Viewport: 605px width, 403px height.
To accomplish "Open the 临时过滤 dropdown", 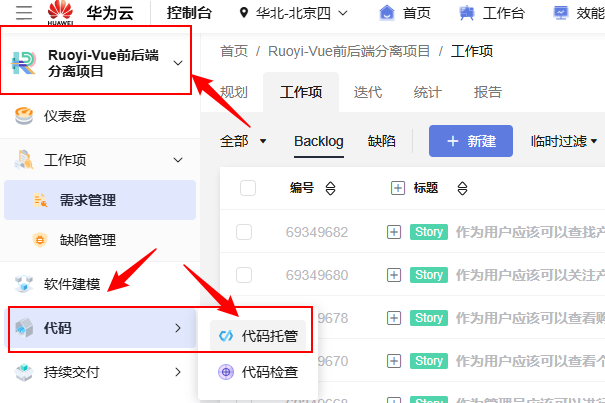I will (x=564, y=141).
